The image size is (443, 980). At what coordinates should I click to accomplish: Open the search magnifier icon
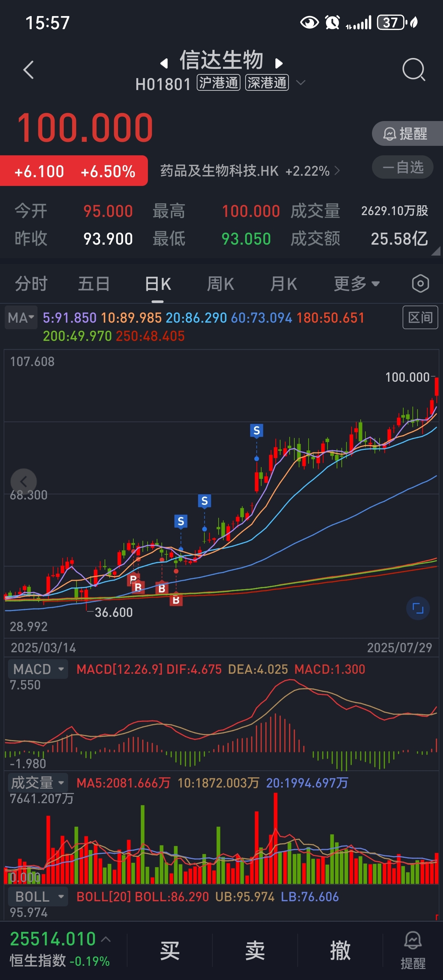pos(413,70)
